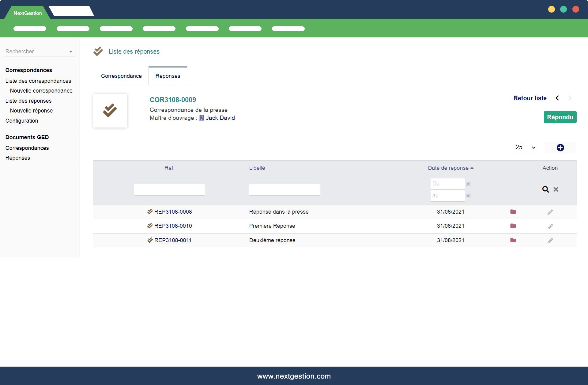Open the Jack David link
The height and width of the screenshot is (385, 588).
point(220,118)
